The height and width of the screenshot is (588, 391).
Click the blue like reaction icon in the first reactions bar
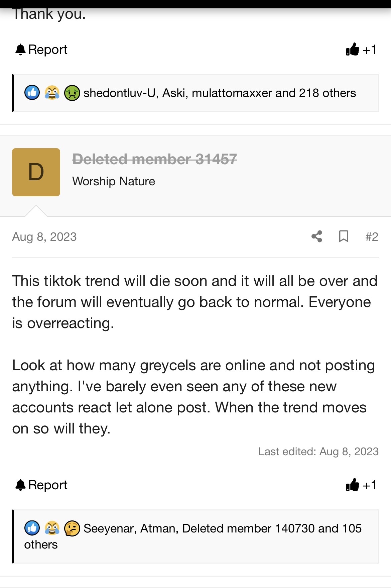pos(32,93)
